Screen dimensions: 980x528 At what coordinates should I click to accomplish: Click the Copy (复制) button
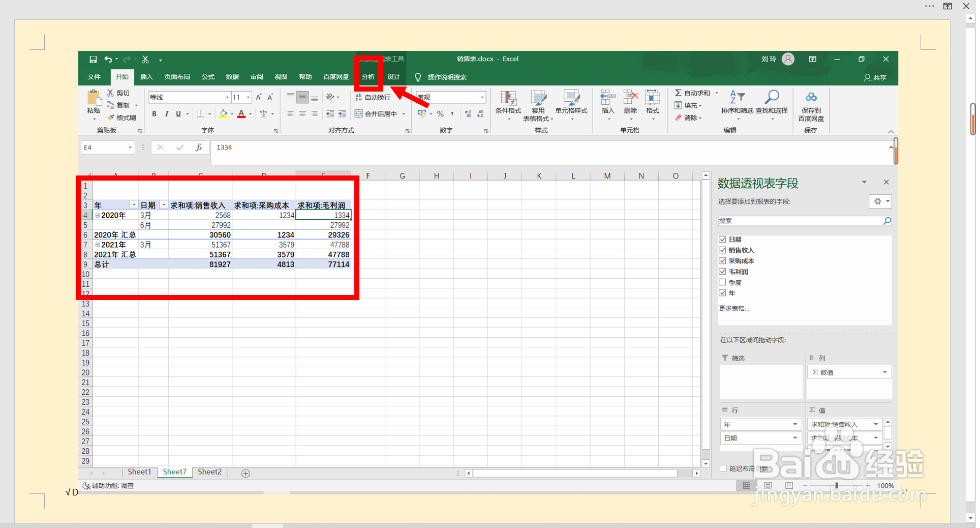click(x=118, y=105)
